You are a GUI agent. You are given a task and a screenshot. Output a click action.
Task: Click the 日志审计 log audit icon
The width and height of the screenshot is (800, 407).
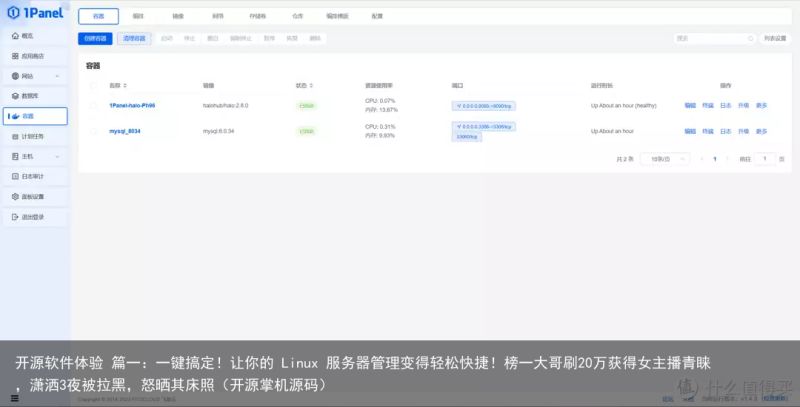coord(15,176)
